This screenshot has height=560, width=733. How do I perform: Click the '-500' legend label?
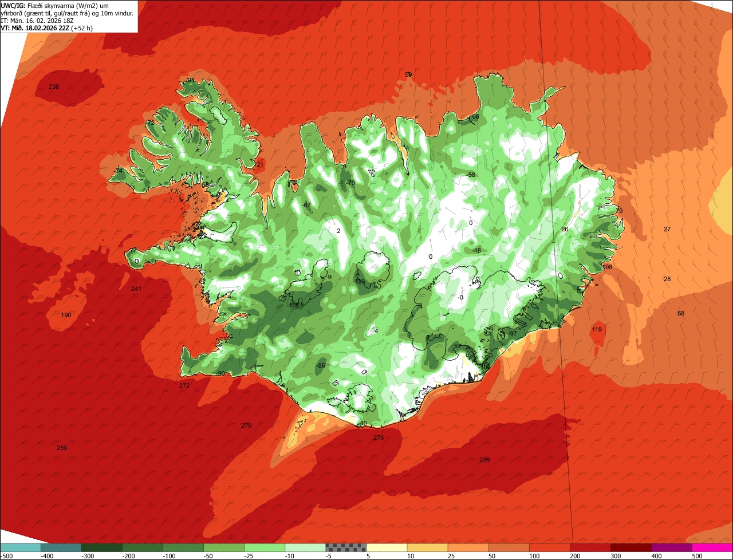point(7,556)
